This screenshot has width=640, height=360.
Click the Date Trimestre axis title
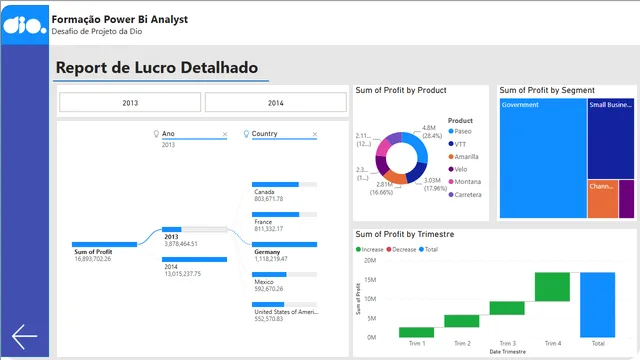(x=507, y=351)
